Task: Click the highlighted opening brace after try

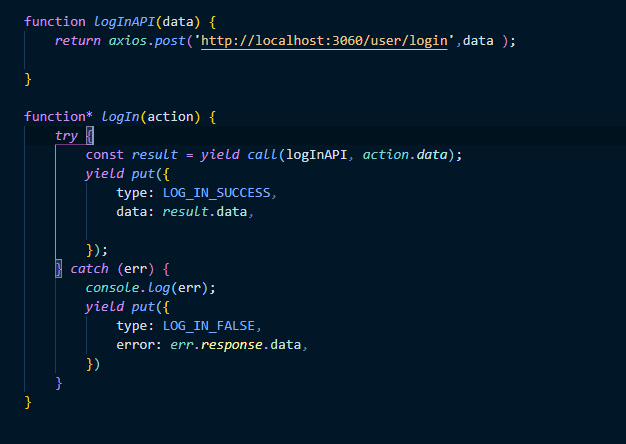Action: coord(89,135)
